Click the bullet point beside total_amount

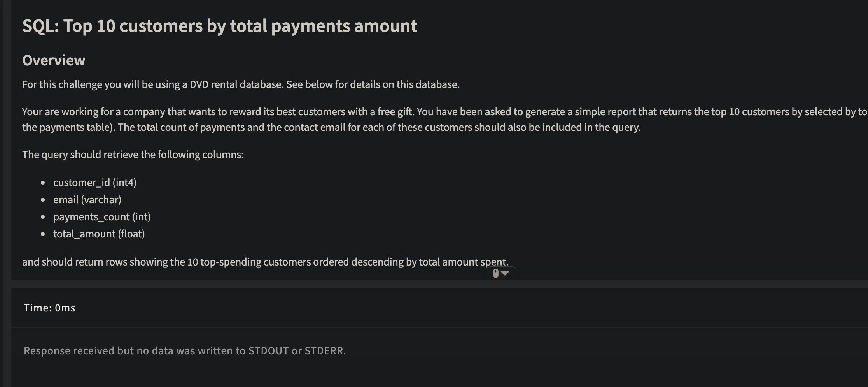pos(43,234)
